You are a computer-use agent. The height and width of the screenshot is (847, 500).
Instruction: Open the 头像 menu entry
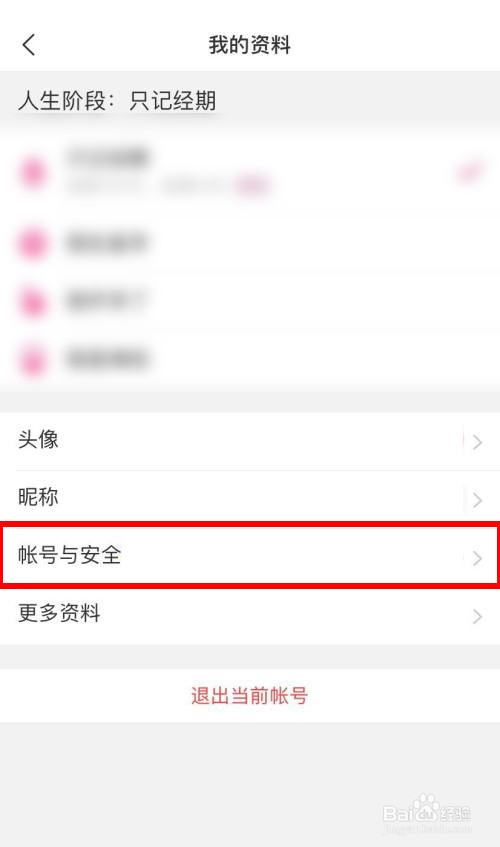(x=250, y=441)
